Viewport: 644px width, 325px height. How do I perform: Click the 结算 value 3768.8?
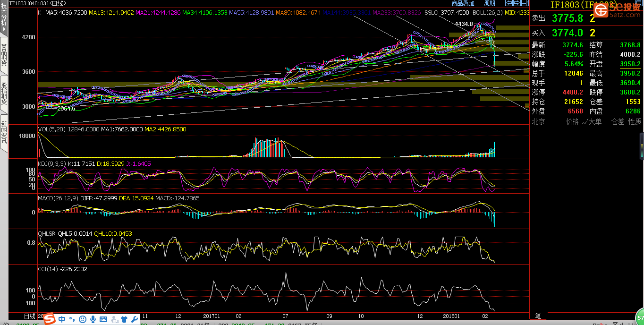point(630,45)
